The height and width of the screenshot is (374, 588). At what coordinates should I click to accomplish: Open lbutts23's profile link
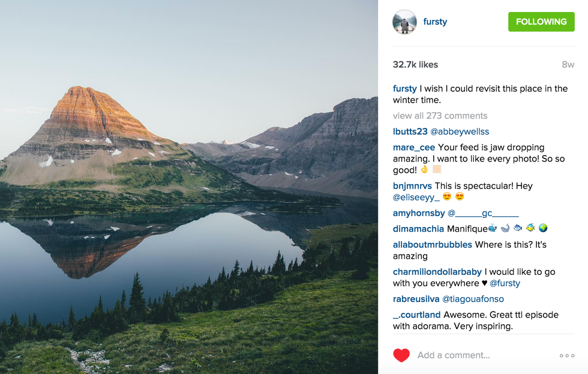pos(409,131)
